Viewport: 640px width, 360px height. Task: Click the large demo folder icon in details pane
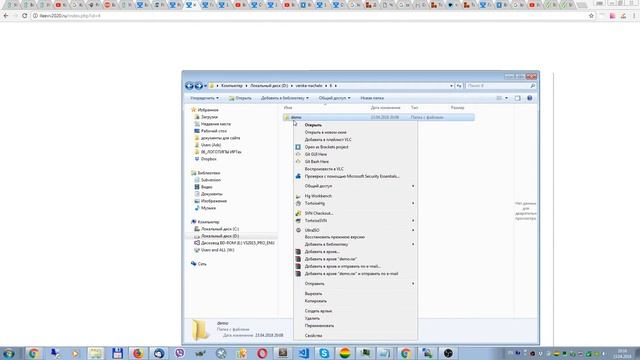point(200,330)
